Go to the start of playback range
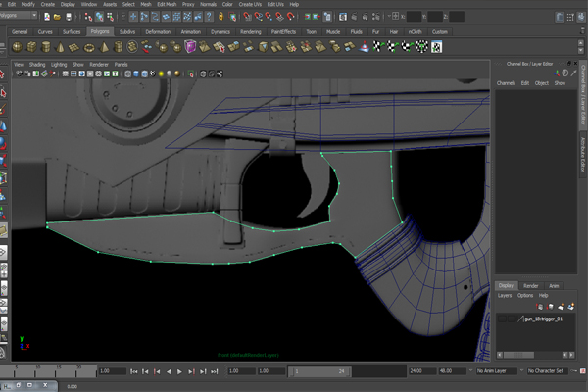588x392 pixels. [x=134, y=371]
